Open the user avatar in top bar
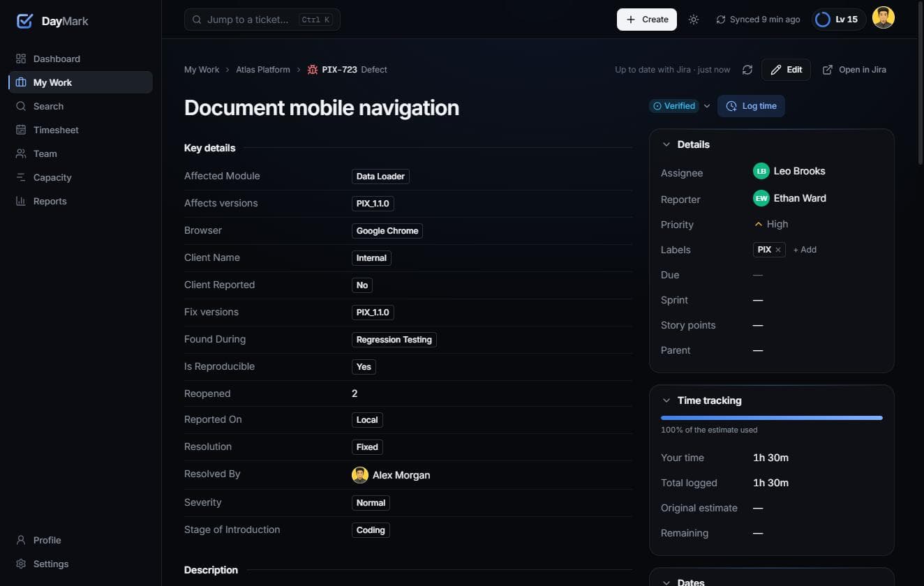The width and height of the screenshot is (924, 586). click(884, 19)
